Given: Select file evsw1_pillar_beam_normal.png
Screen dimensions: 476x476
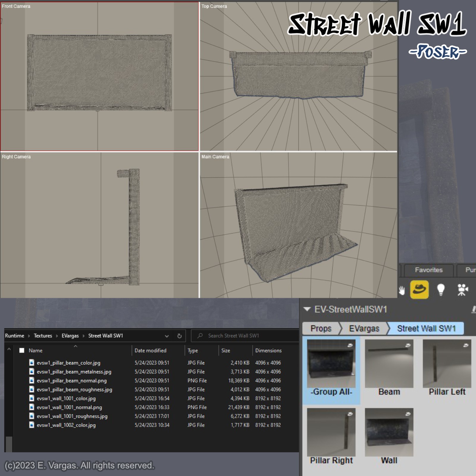Looking at the screenshot, I should tap(72, 381).
